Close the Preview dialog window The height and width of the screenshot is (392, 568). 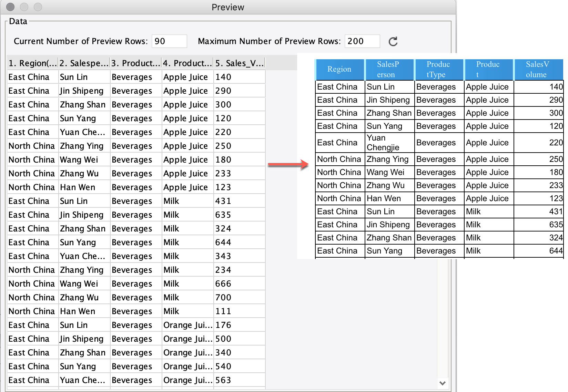(x=10, y=7)
